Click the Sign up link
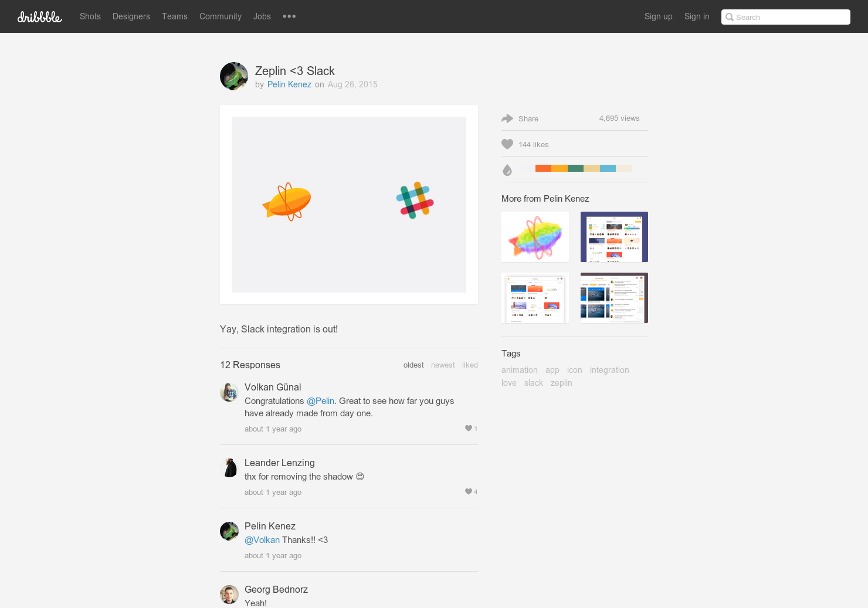The width and height of the screenshot is (868, 608). point(658,16)
